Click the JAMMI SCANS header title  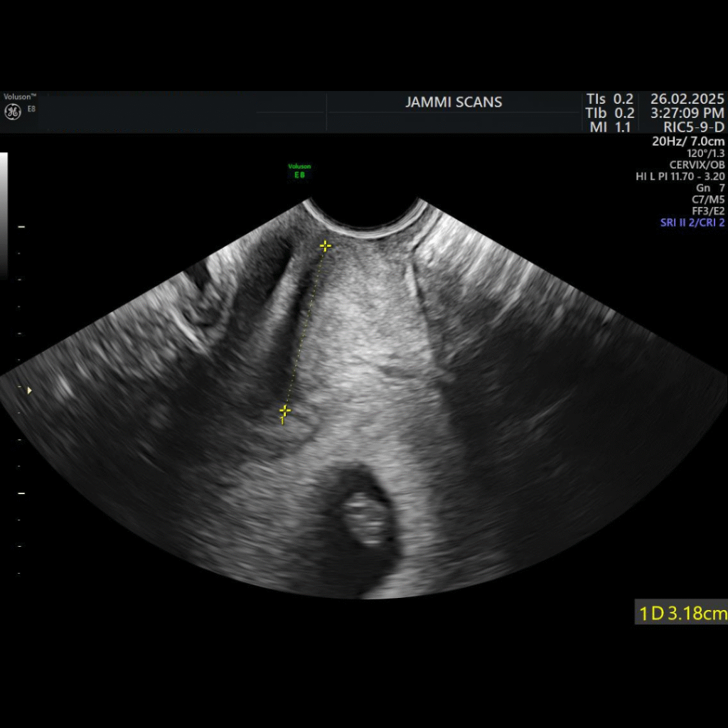[x=454, y=102]
